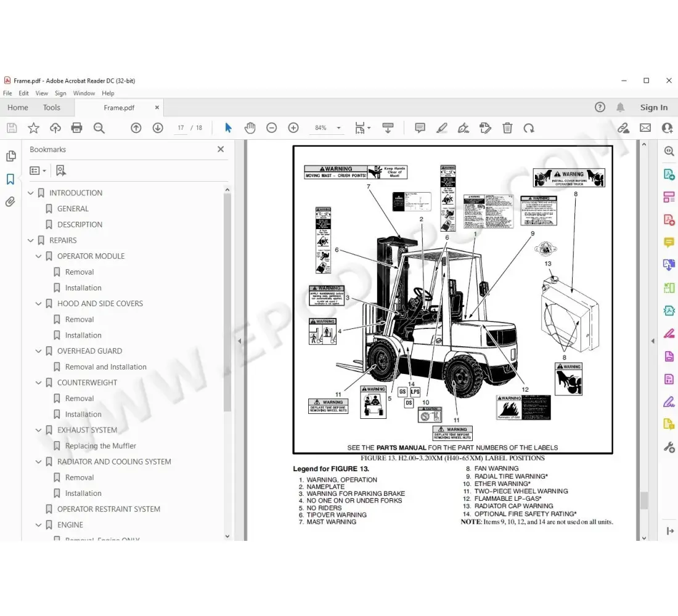This screenshot has height=616, width=678.
Task: Add the document to favorites with the star
Action: [33, 128]
